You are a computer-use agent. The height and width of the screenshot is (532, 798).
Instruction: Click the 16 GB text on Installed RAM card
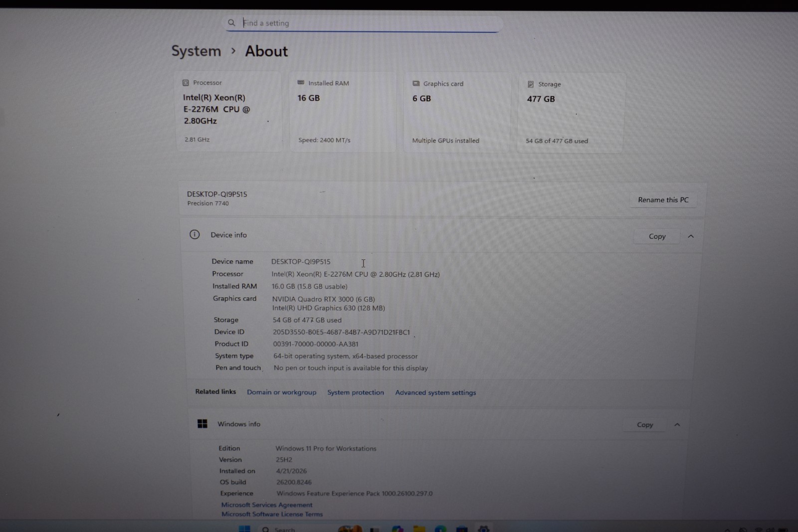[x=309, y=98]
